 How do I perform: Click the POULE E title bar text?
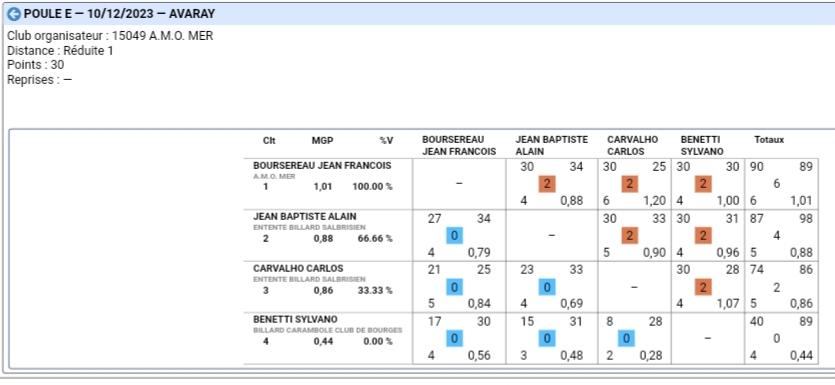(119, 14)
